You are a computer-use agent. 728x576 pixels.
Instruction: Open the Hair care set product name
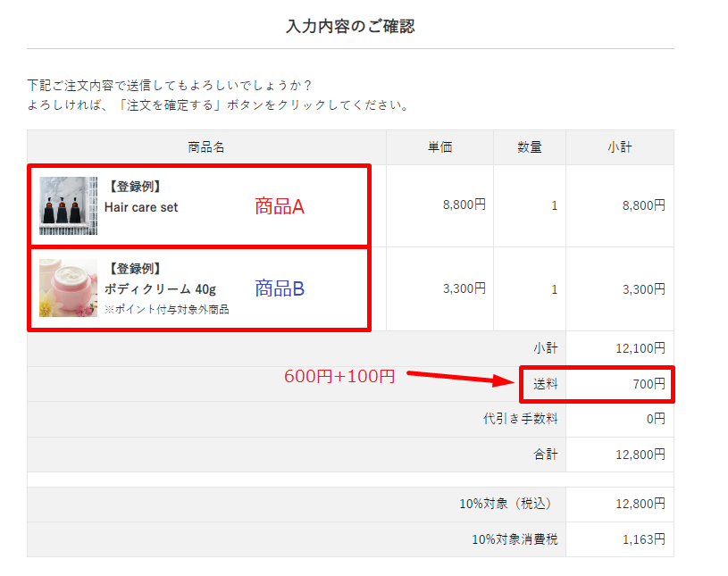141,207
